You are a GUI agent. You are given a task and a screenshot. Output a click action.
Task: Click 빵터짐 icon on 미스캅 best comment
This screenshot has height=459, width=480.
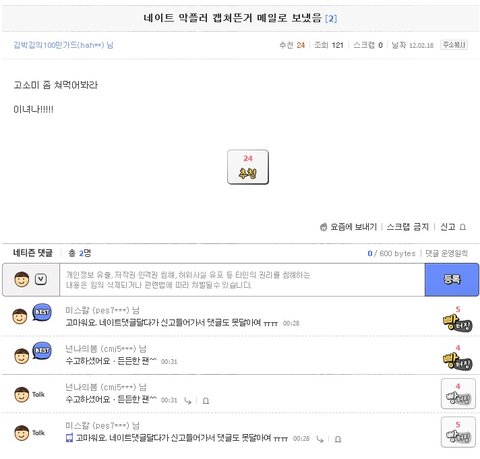coord(458,322)
